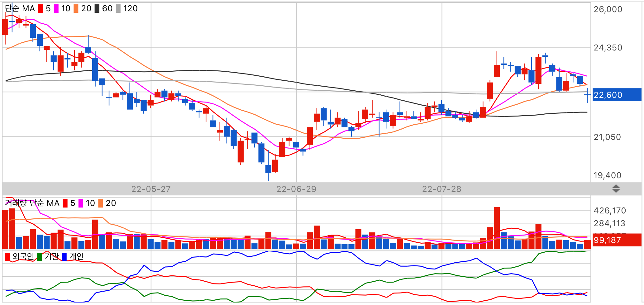Click the 284,113 volume axis label
The height and width of the screenshot is (305, 644).
pos(609,223)
